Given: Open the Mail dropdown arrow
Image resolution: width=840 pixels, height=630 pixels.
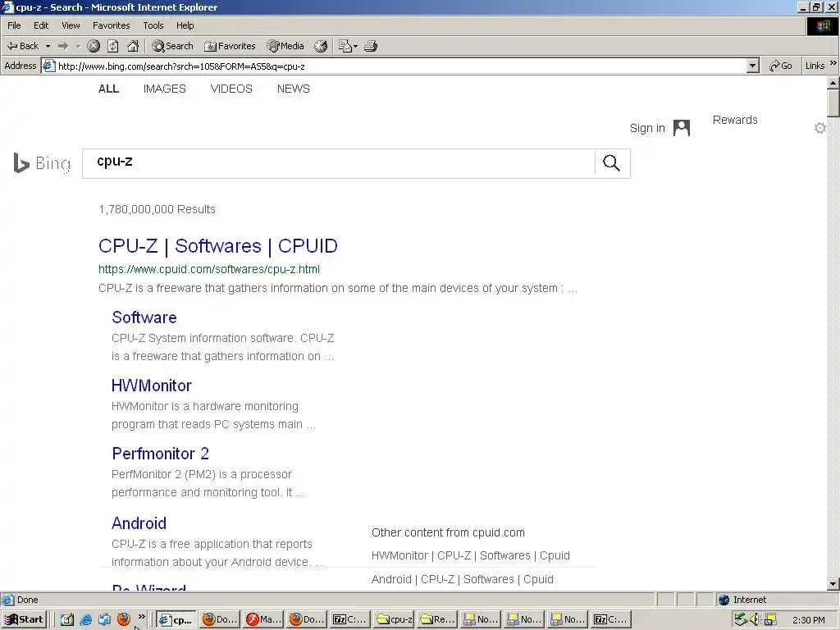Looking at the screenshot, I should pos(355,46).
